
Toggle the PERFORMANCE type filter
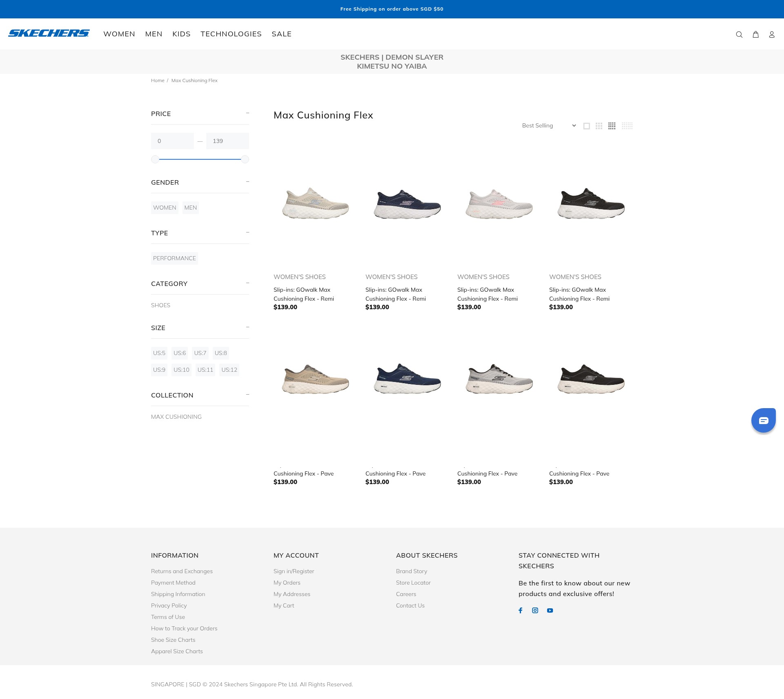pyautogui.click(x=174, y=258)
